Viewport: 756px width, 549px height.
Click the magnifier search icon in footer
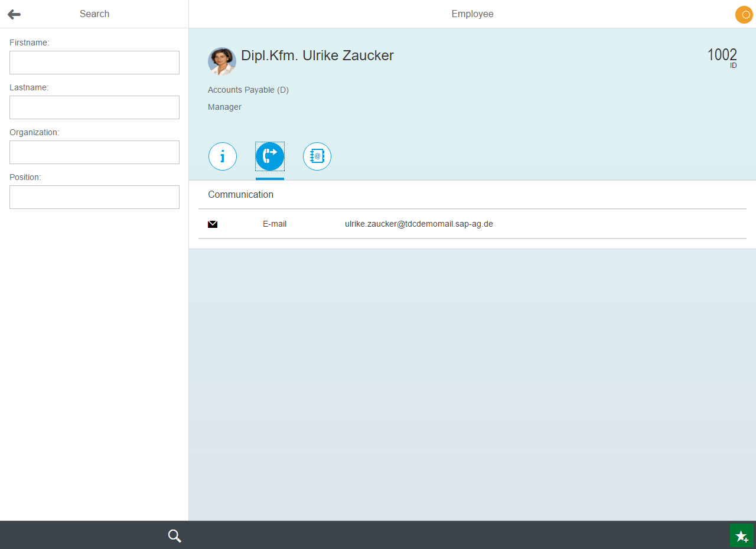174,535
